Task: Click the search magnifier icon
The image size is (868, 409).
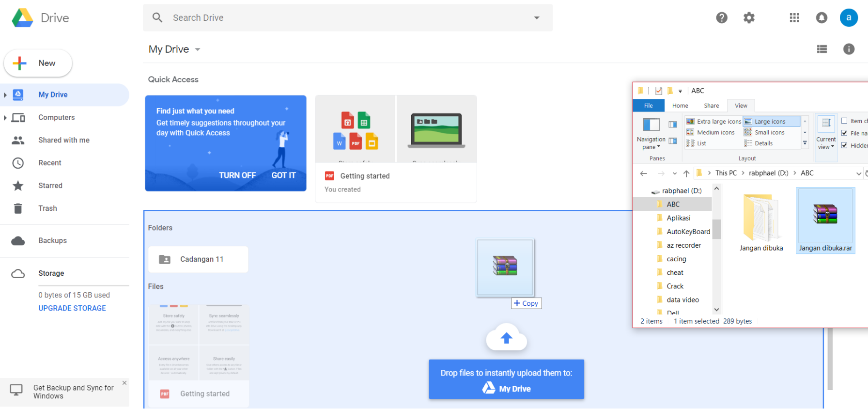Action: 157,18
